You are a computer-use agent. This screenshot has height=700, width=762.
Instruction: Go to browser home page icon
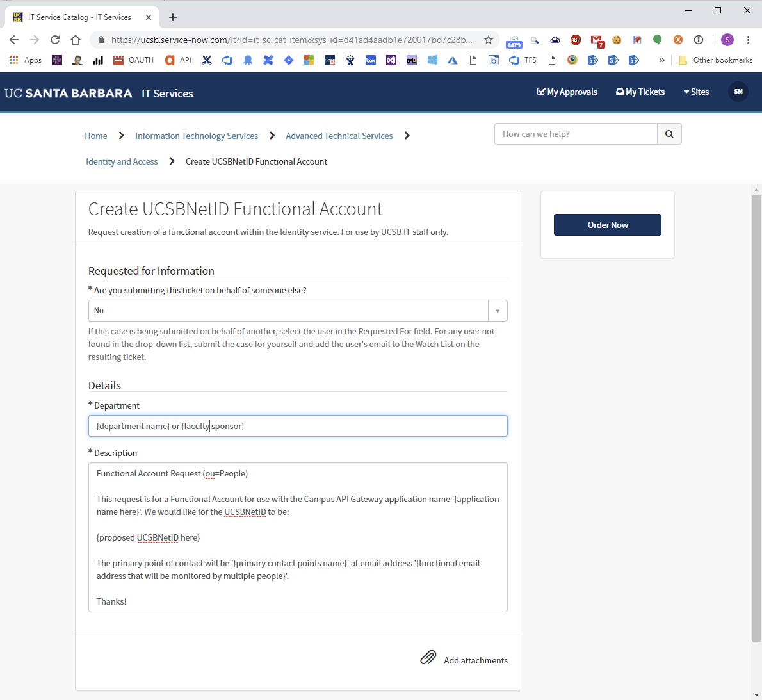click(x=76, y=40)
